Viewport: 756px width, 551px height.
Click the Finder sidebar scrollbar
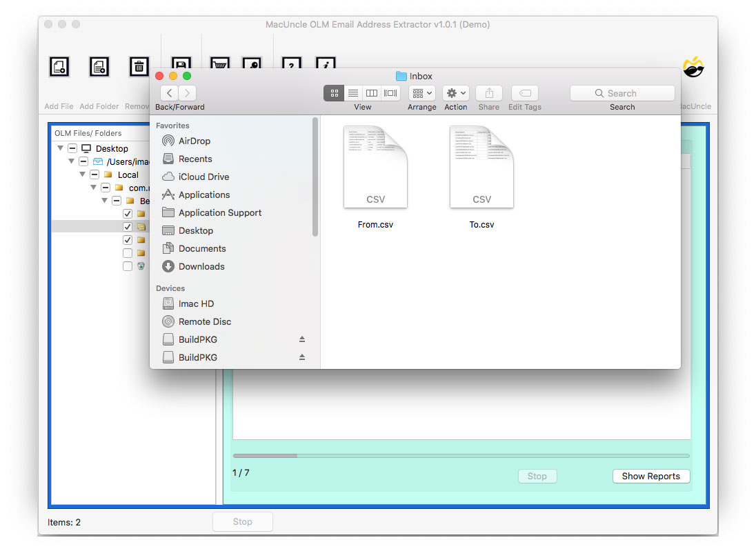pos(315,177)
